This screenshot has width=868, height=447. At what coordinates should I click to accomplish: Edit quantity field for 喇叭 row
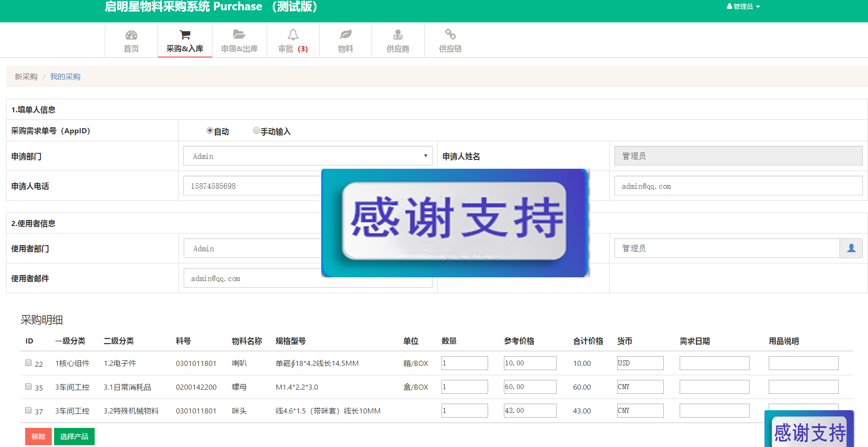[465, 363]
